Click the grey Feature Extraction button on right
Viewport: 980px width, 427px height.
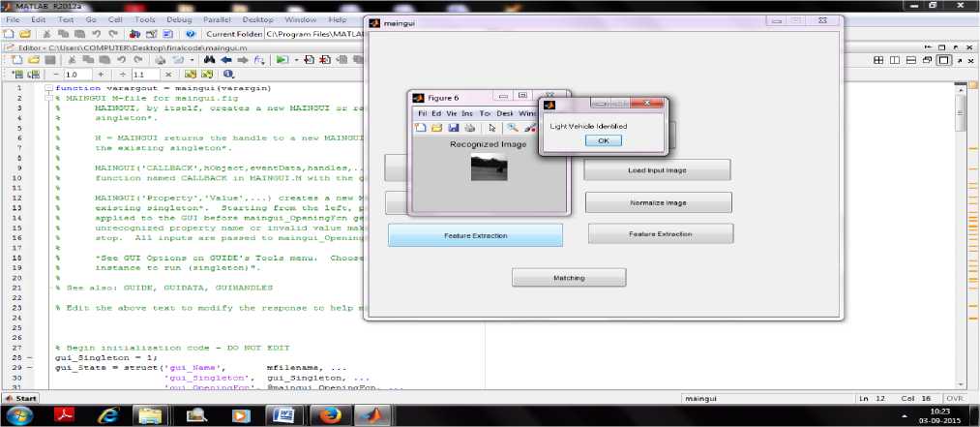[660, 233]
